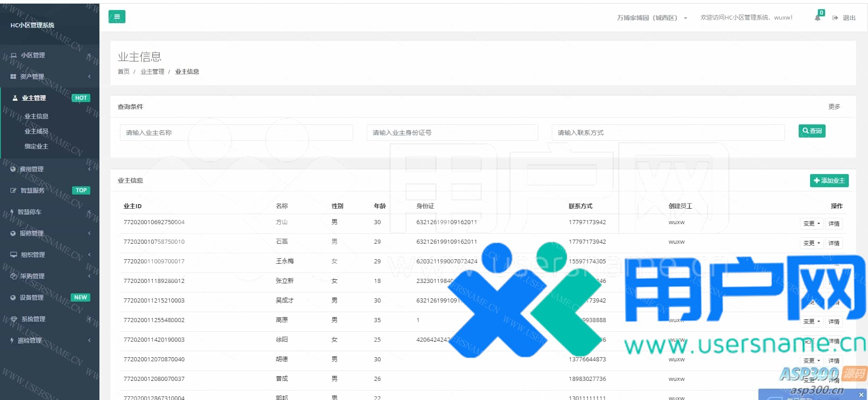Click the 组织管理 monitor icon in sidebar
Viewport: 868px width, 400px height.
14,255
